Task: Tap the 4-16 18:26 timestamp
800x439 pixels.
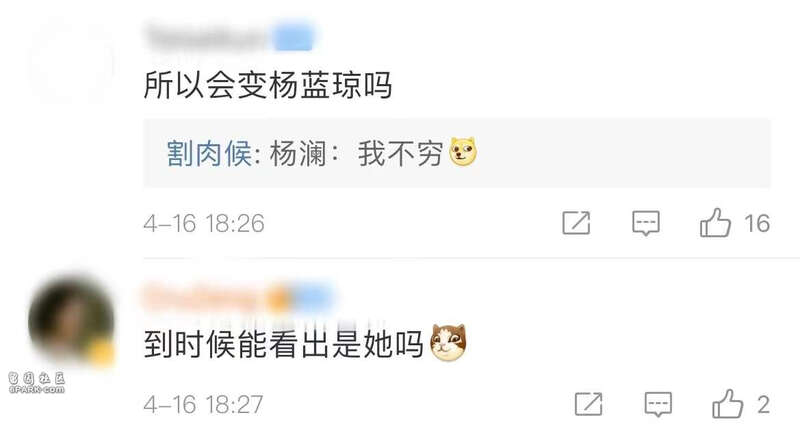Action: click(204, 223)
